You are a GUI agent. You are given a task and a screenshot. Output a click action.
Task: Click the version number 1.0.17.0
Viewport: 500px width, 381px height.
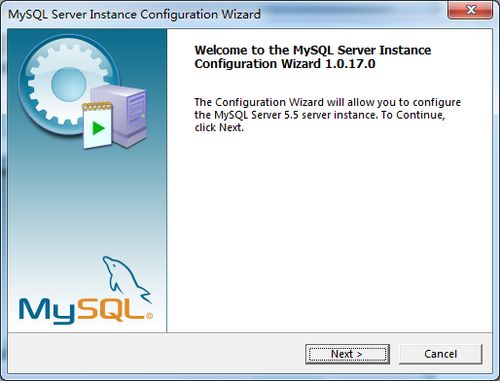pos(350,64)
